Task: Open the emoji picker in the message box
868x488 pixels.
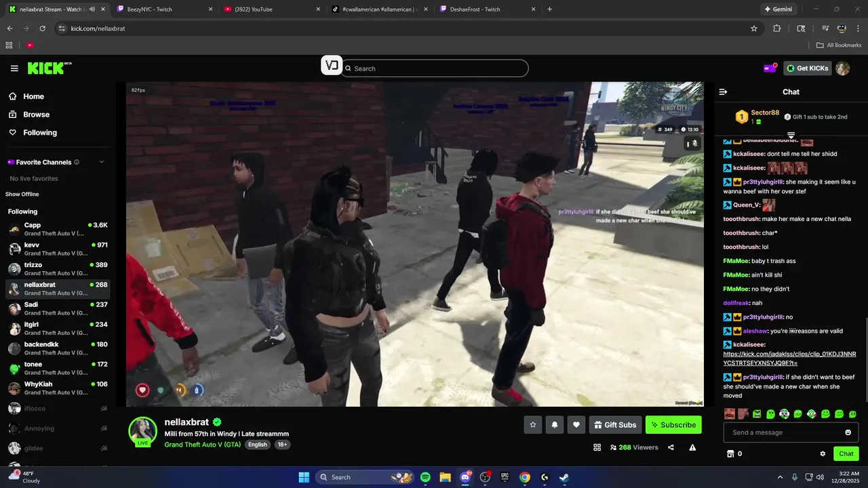Action: [x=848, y=432]
